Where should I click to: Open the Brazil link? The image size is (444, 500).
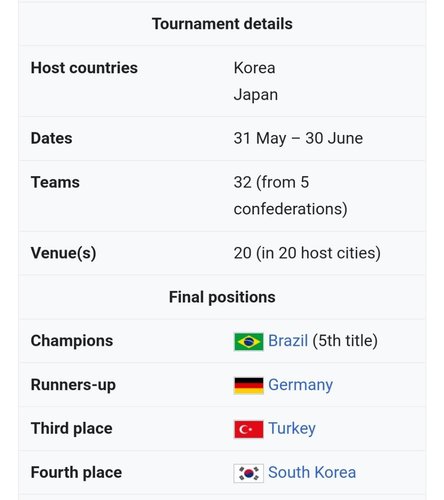288,341
